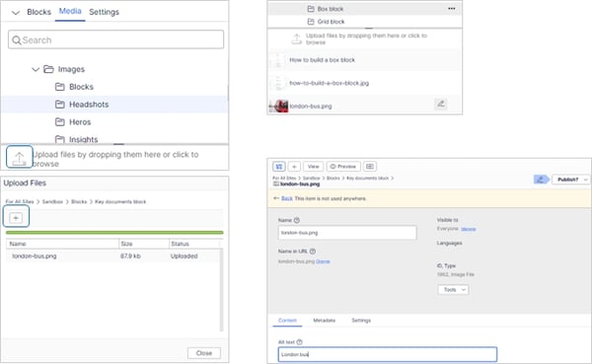Click the upload icon below the Images tree
592x364 pixels.
click(20, 158)
